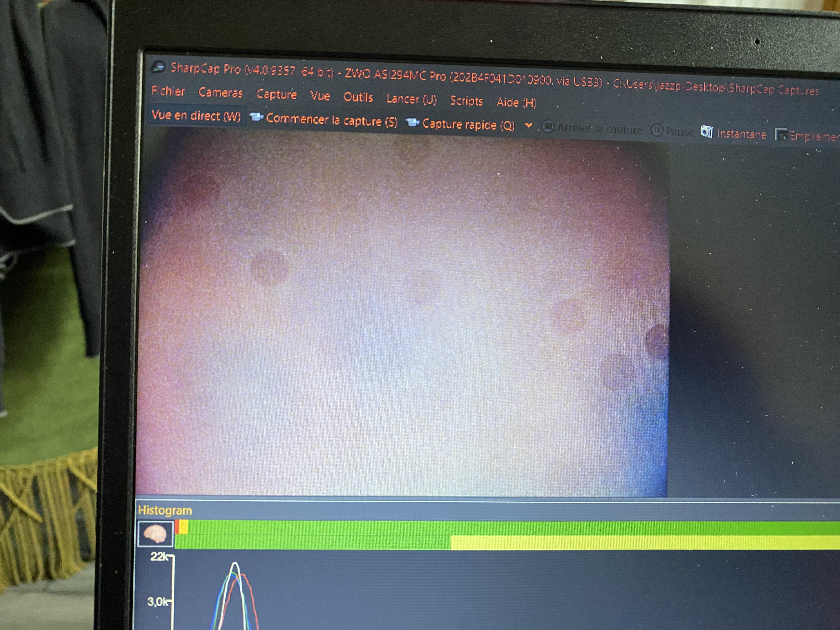Screen dimensions: 840x630
Task: Open the Fichier menu
Action: pyautogui.click(x=168, y=91)
